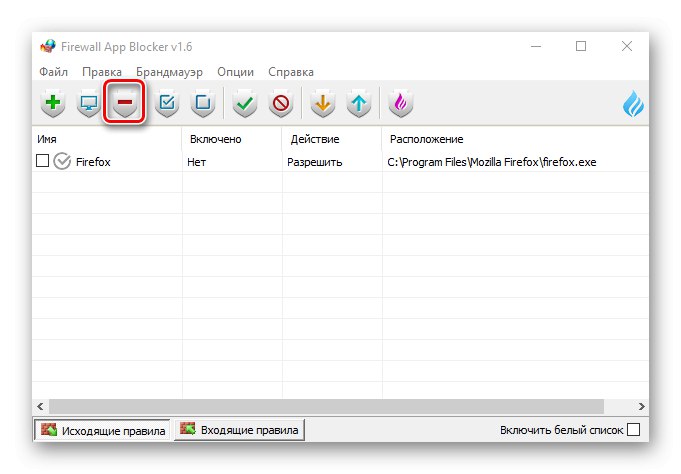Maximize the Firewall App Blocker window

click(x=581, y=46)
